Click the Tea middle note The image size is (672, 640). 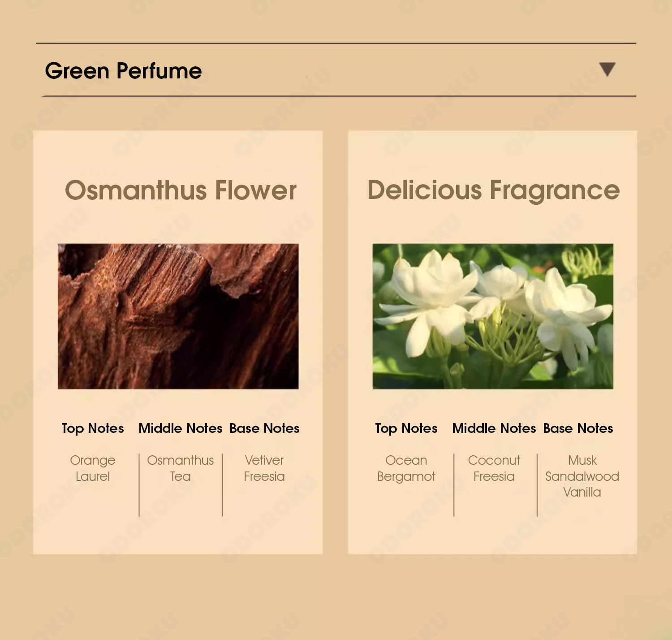coord(181,476)
